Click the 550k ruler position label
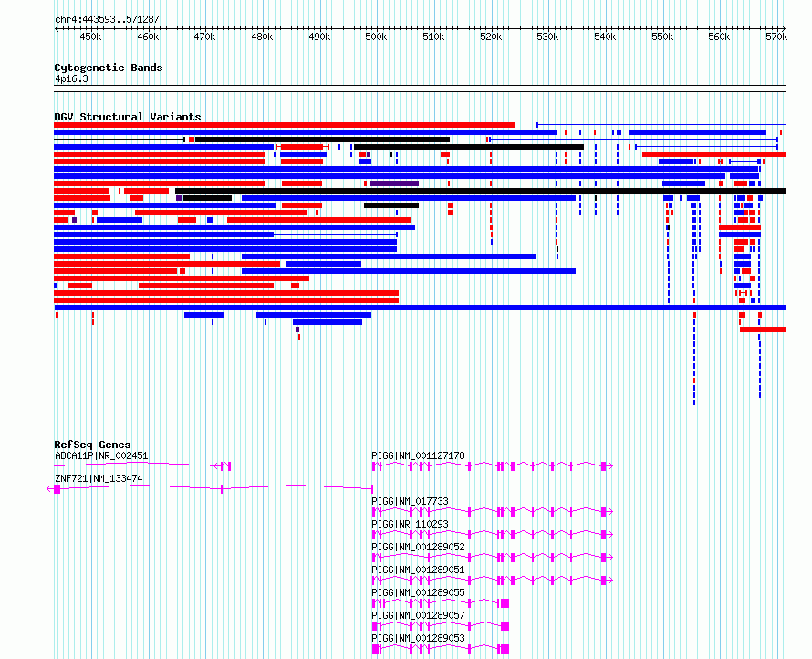The image size is (812, 659). (x=662, y=37)
